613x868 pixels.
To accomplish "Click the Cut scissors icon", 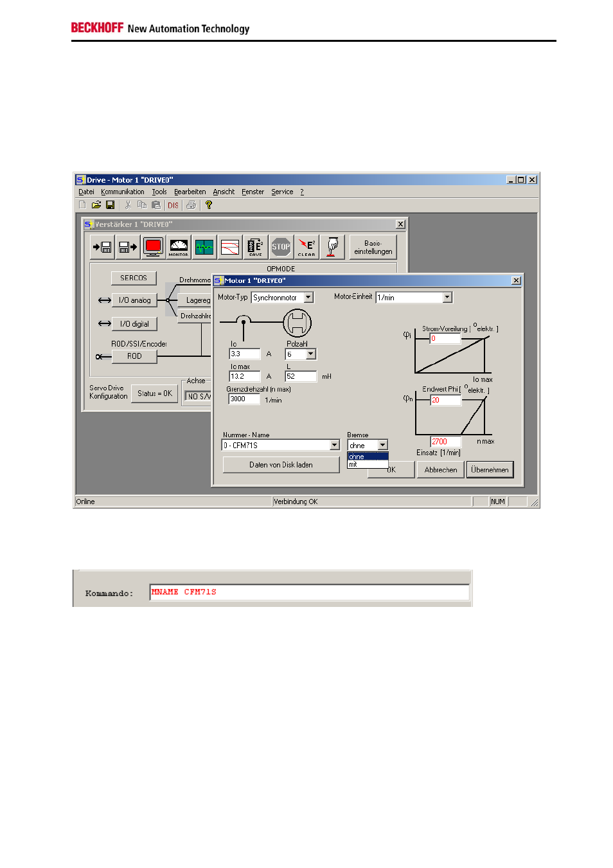I will point(128,205).
